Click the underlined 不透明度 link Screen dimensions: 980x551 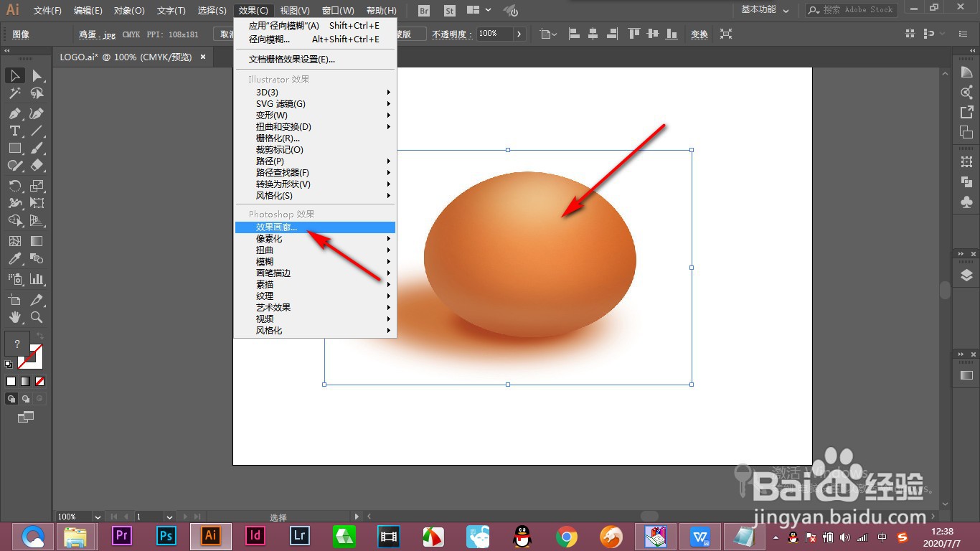[x=448, y=33]
